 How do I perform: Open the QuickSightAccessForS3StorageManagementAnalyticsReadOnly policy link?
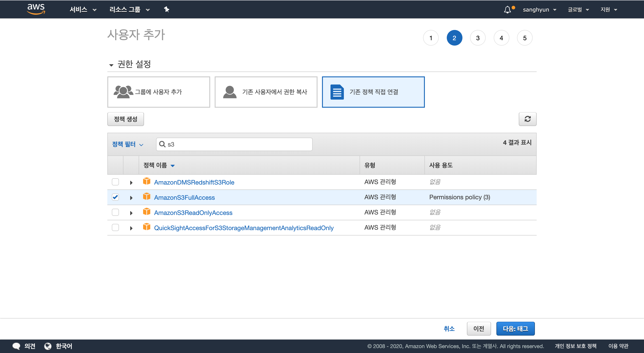pos(244,228)
